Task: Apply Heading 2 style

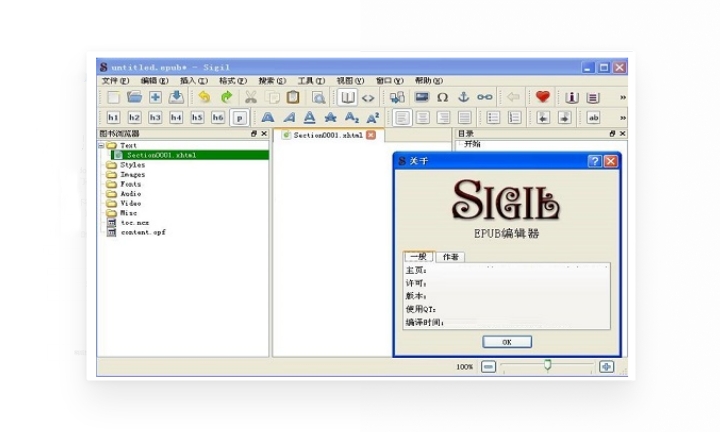Action: (134, 118)
